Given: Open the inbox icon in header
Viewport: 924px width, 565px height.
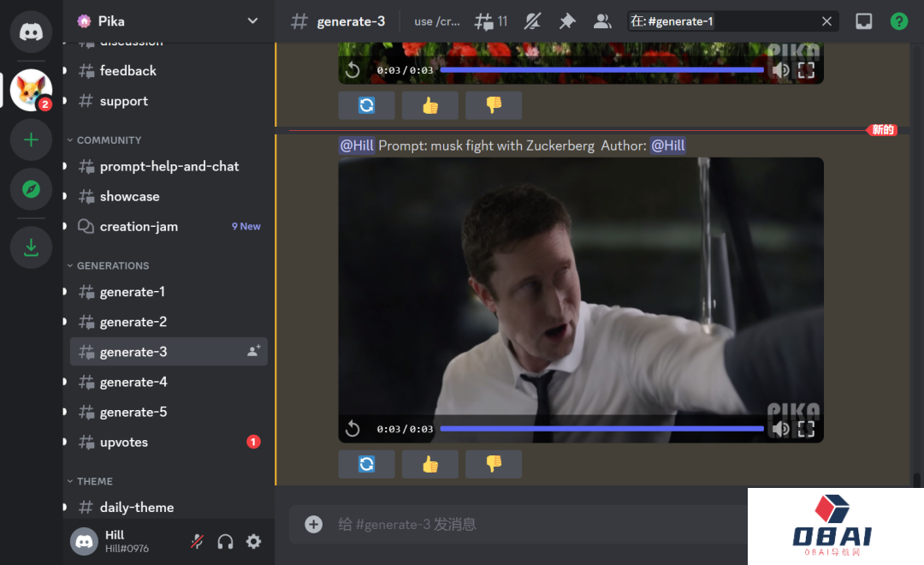Looking at the screenshot, I should click(x=864, y=21).
